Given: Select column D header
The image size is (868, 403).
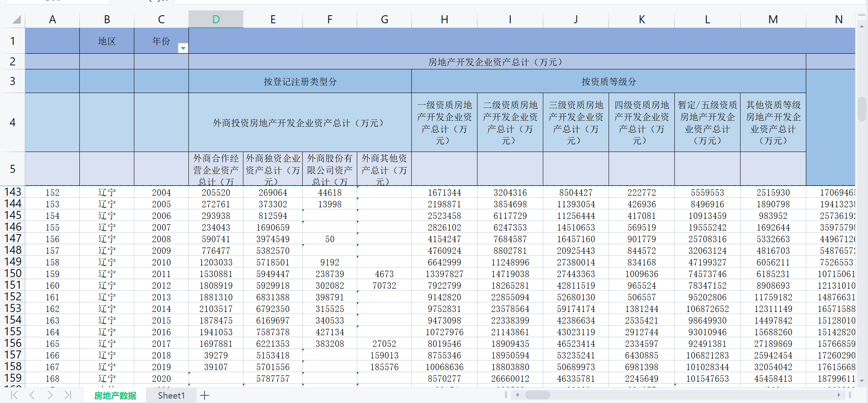Looking at the screenshot, I should [x=216, y=19].
